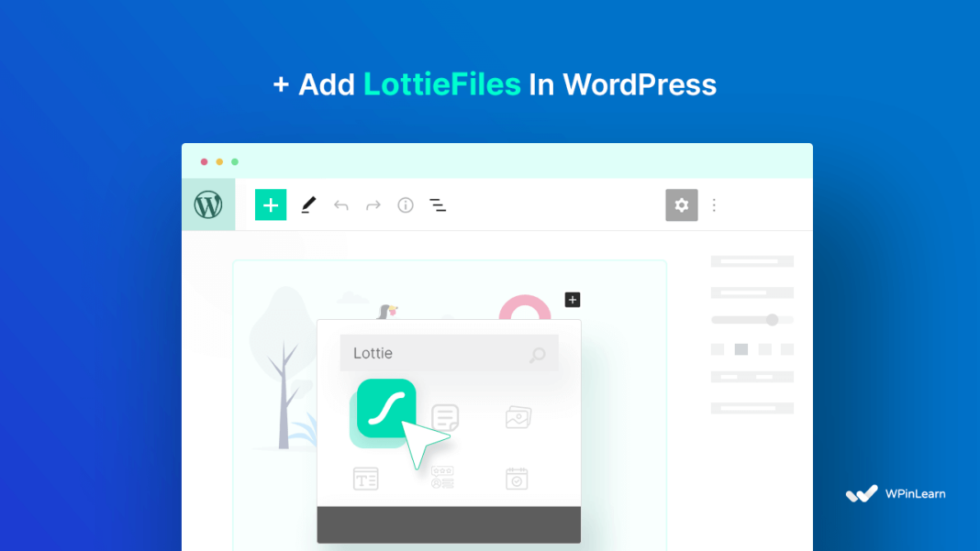Click the WordPress logo icon
The width and height of the screenshot is (980, 551).
point(207,204)
